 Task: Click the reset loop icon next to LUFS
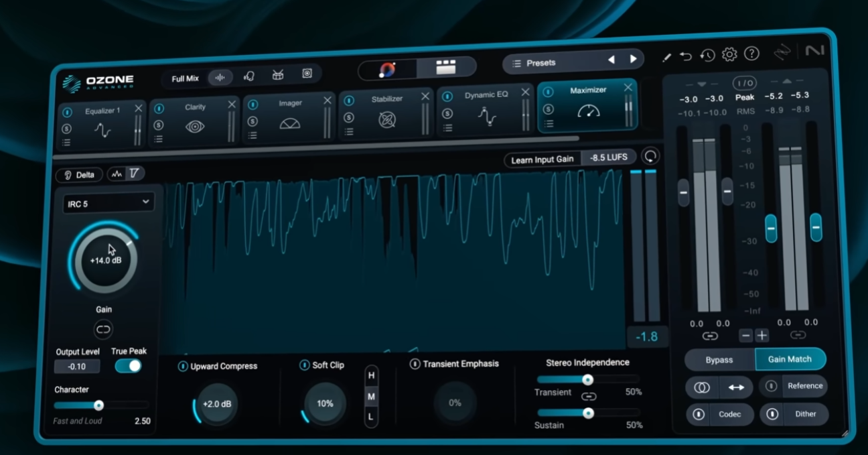(x=650, y=157)
